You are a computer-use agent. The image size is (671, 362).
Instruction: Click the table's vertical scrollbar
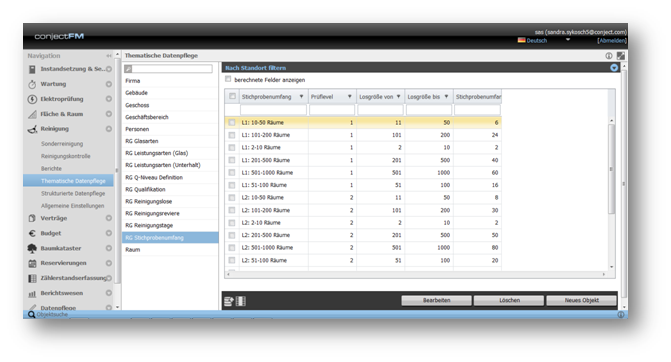point(612,169)
